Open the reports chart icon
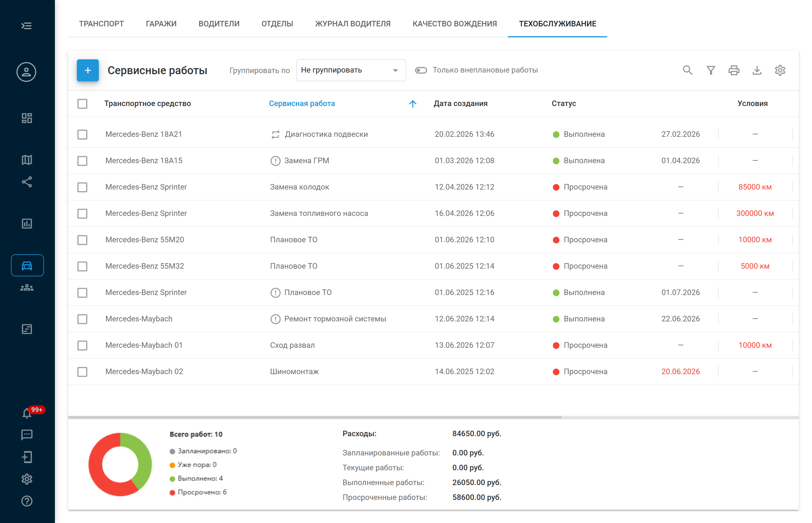Viewport: 812px width, 523px height. click(27, 224)
